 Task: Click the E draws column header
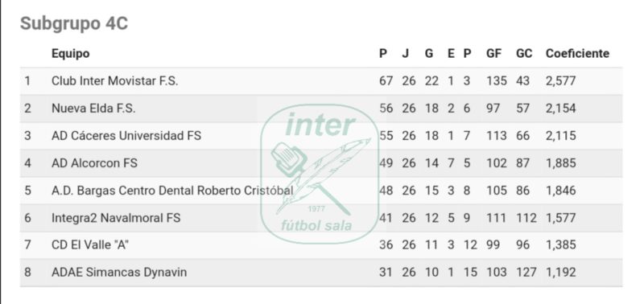coord(451,53)
